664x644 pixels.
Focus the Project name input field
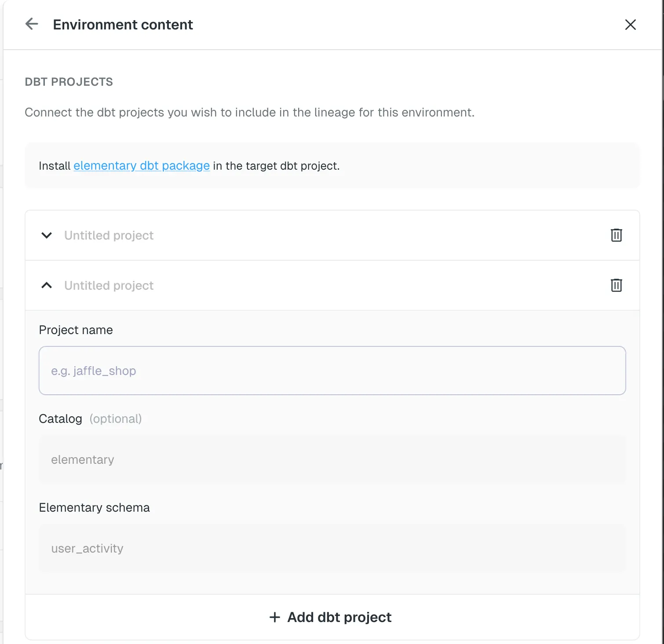[332, 371]
